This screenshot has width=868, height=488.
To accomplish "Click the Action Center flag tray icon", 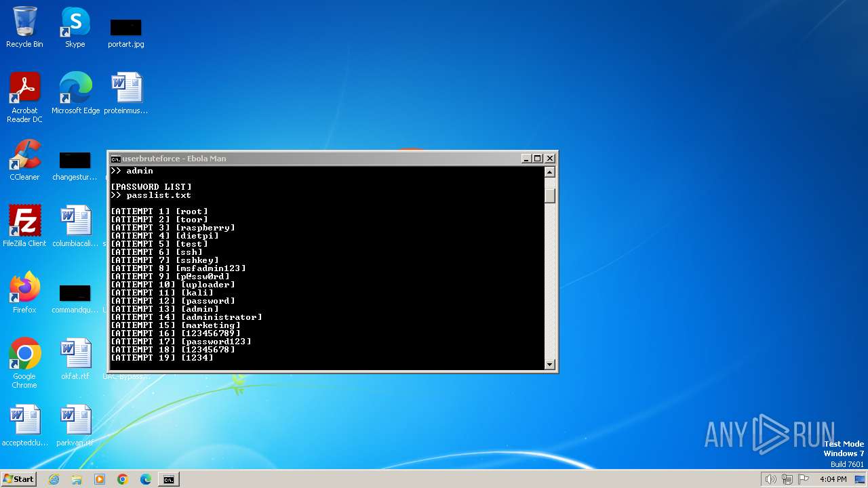I will point(804,479).
